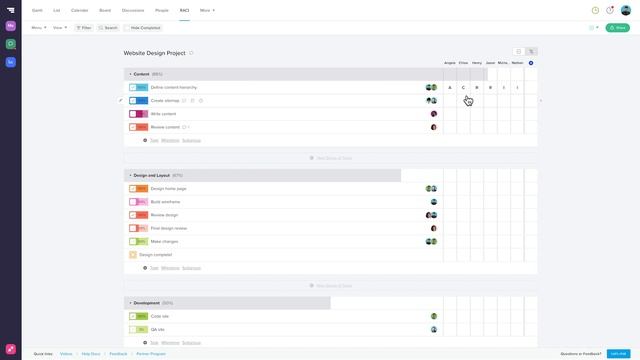Check the Final design review checkbox

pos(133,228)
